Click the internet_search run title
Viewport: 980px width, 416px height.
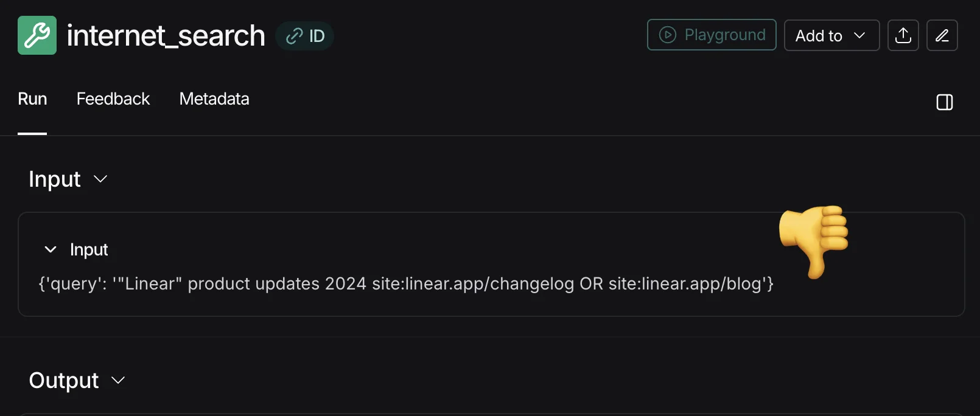166,36
